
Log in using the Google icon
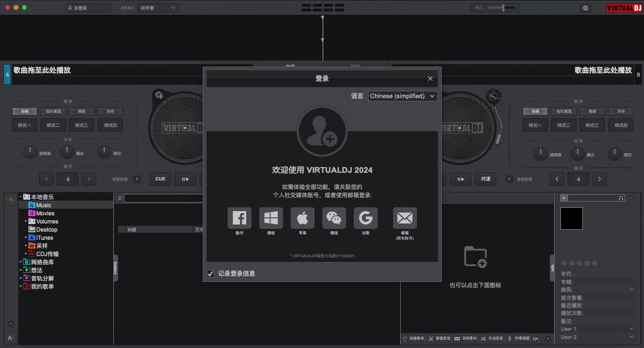coord(366,218)
